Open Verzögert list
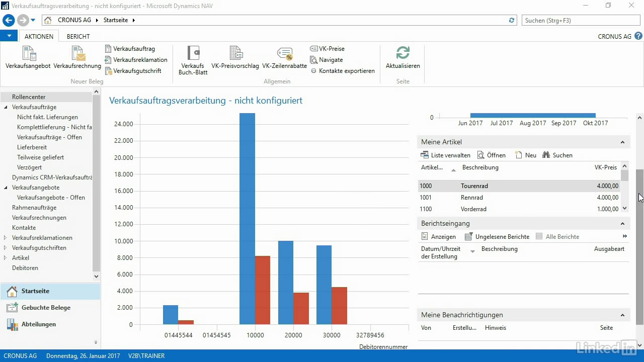644x362 pixels. (x=29, y=167)
